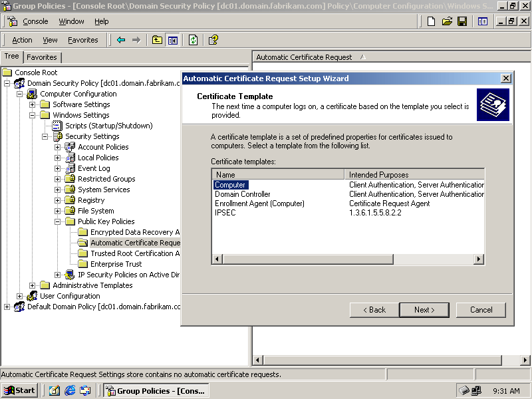Click the Open console folder icon
This screenshot has width=532, height=399.
point(446,21)
